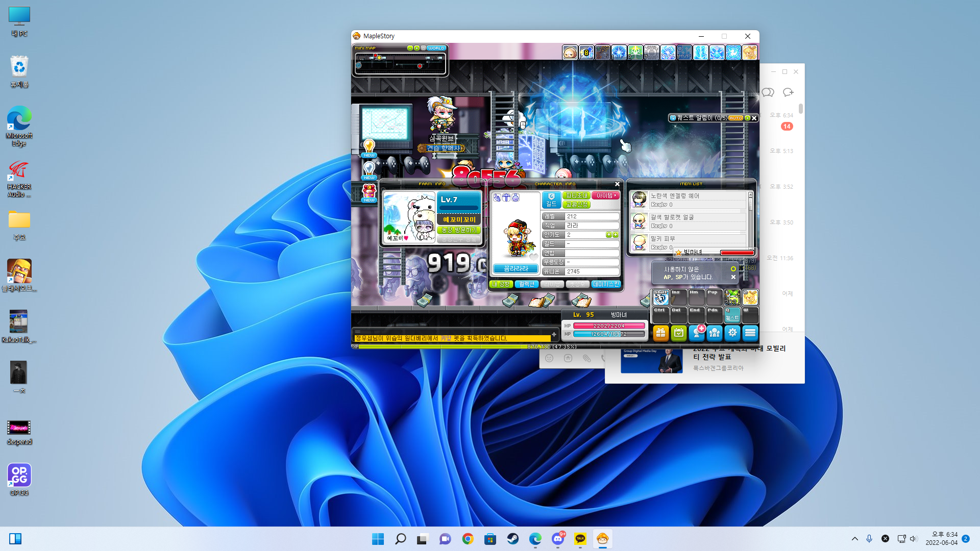Expand the chat window with plus icon
The image size is (980, 551).
coord(554,335)
